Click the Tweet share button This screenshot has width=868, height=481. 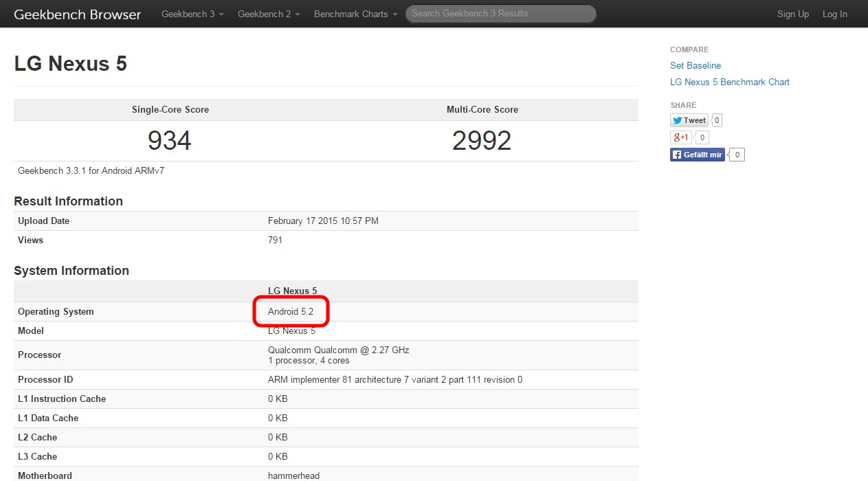pyautogui.click(x=689, y=120)
